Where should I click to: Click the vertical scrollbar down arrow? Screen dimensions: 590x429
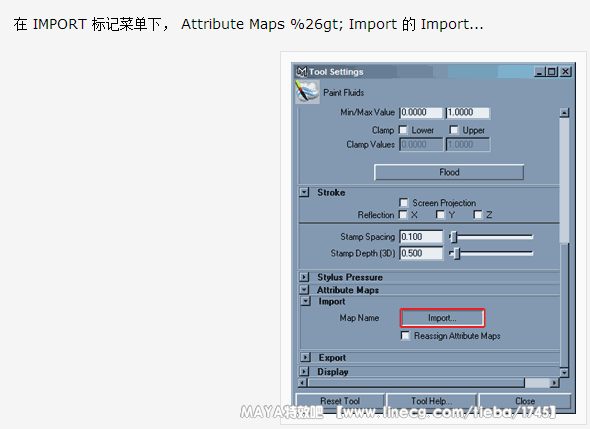(564, 373)
